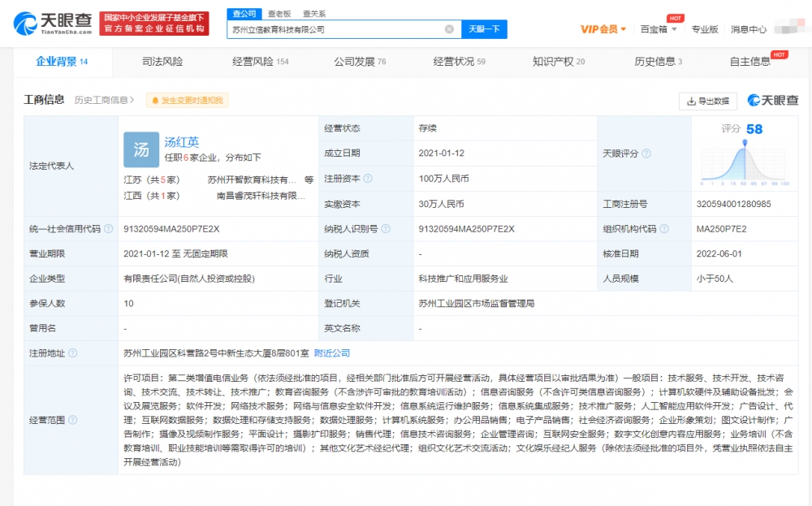Click approval date 2022-06-01
Screen dimensions: 812x506
(x=719, y=253)
